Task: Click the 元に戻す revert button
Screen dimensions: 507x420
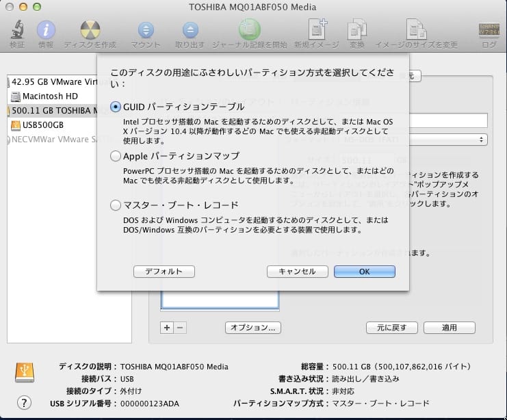Action: [x=392, y=328]
